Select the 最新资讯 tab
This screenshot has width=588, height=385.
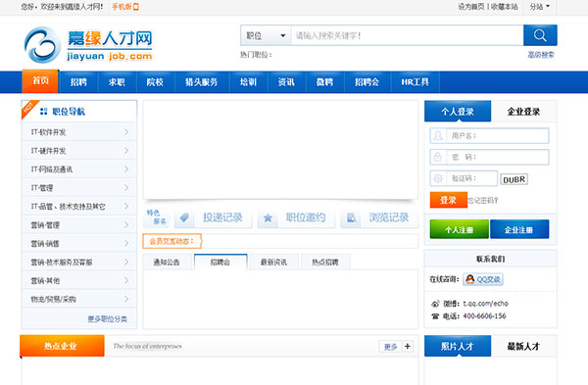(x=273, y=262)
